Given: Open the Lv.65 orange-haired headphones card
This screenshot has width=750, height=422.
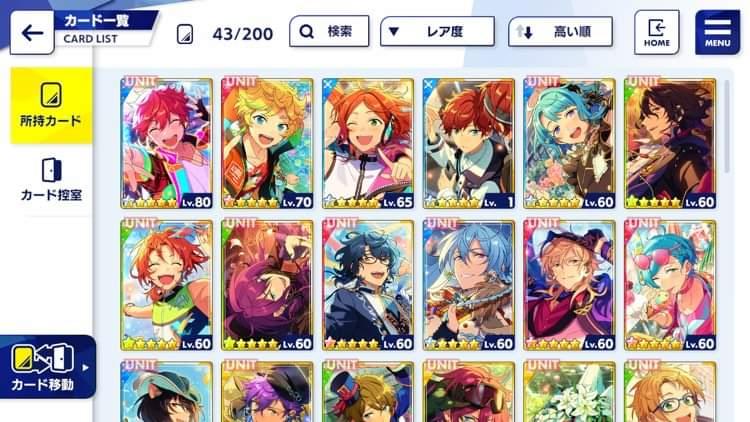Looking at the screenshot, I should click(368, 144).
